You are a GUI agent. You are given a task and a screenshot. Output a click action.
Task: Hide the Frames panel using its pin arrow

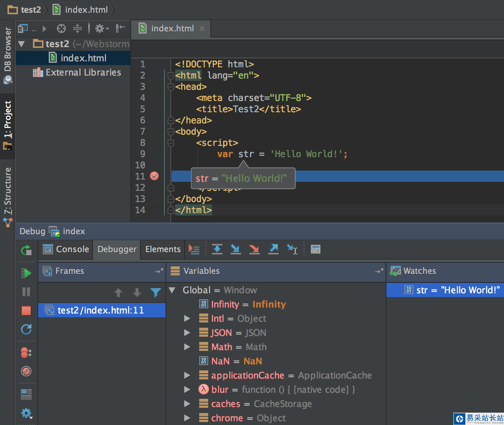(x=159, y=271)
